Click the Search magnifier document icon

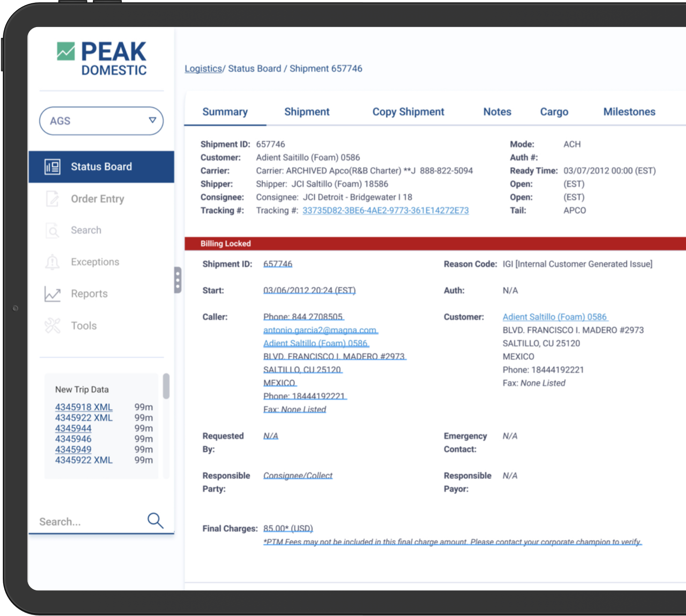tap(52, 231)
